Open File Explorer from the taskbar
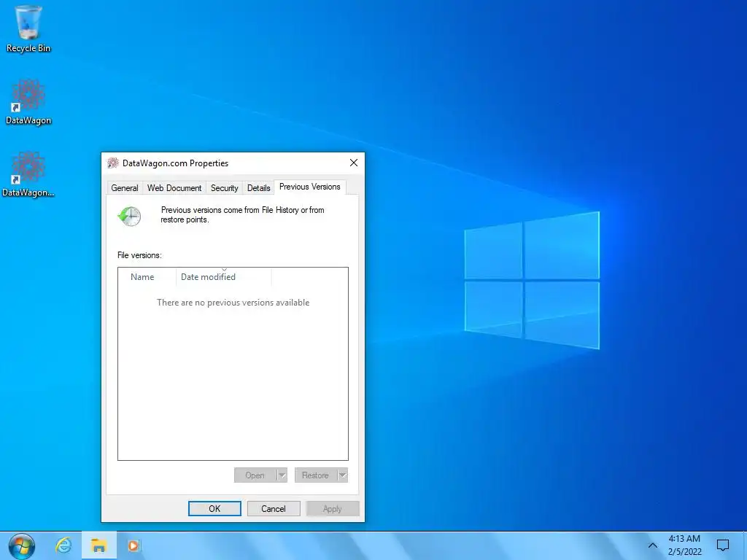The height and width of the screenshot is (560, 747). [98, 545]
